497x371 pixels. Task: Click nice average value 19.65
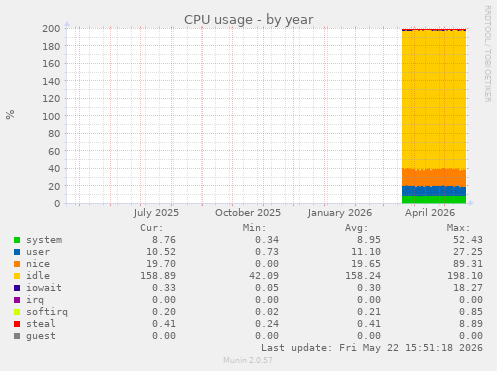point(366,264)
